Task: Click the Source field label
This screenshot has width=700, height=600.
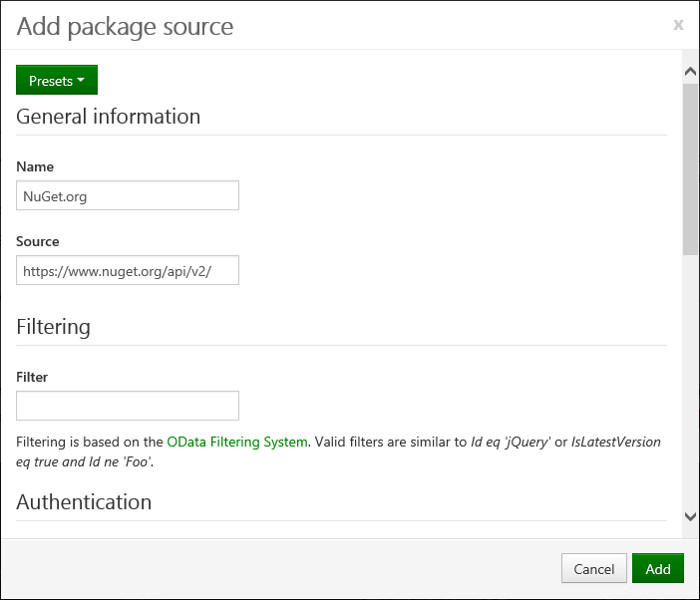Action: pyautogui.click(x=38, y=241)
